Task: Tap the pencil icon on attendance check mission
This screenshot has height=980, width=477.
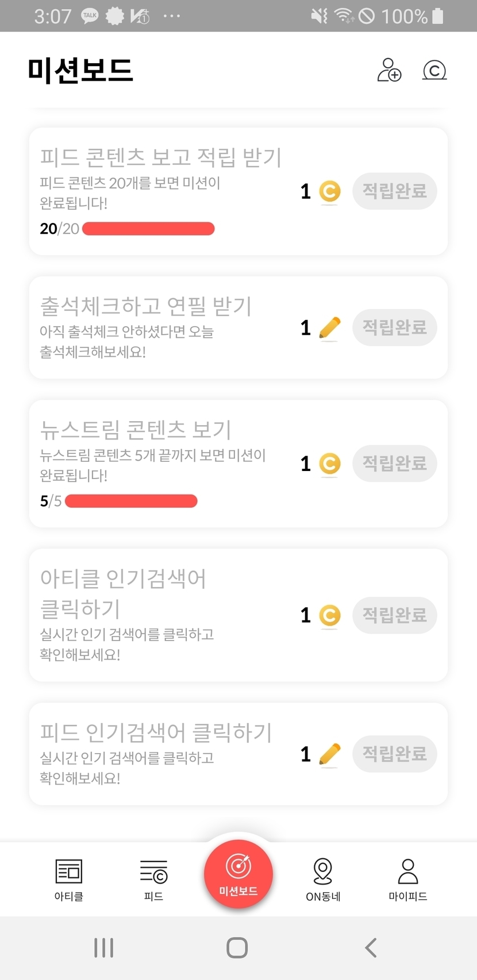Action: point(329,328)
